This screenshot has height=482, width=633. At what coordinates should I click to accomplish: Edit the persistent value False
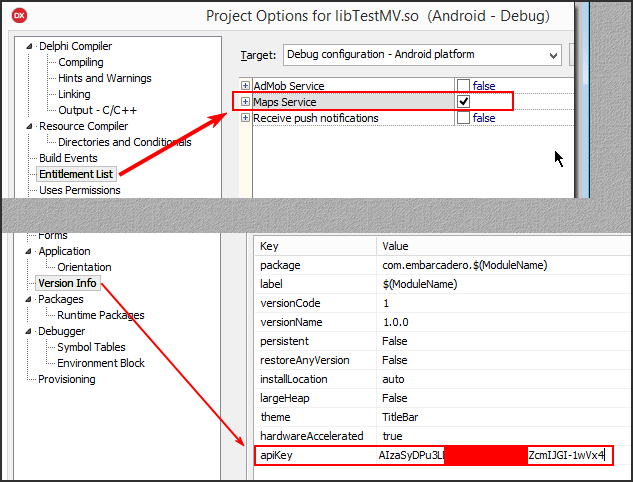(504, 341)
